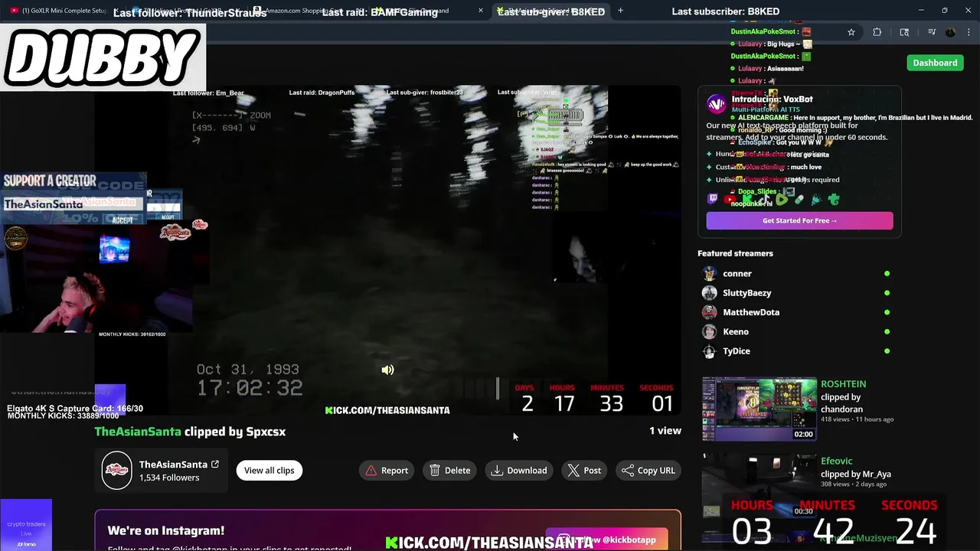Open the Chrome tab search icon
The height and width of the screenshot is (551, 980).
(904, 32)
